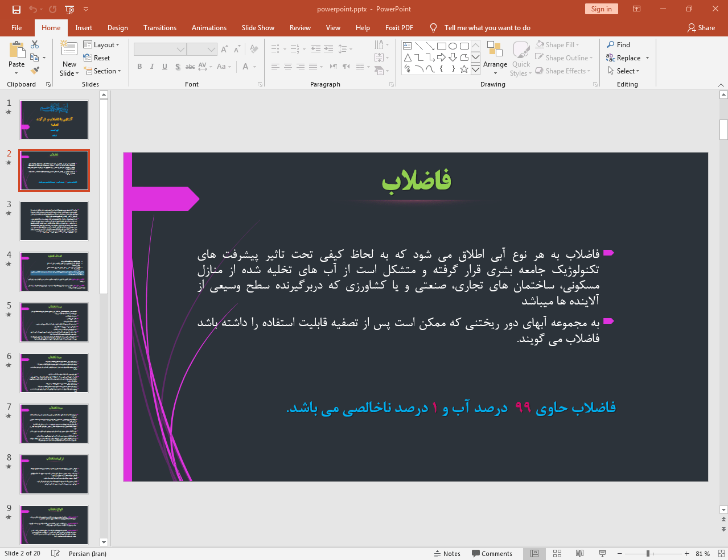Open the font size dropdown
Screen dimensions: 728x560
212,50
